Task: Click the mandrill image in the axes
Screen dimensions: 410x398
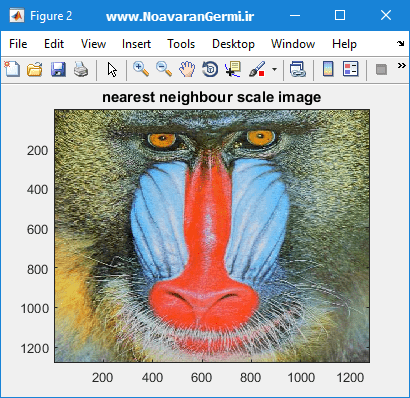Action: point(212,236)
